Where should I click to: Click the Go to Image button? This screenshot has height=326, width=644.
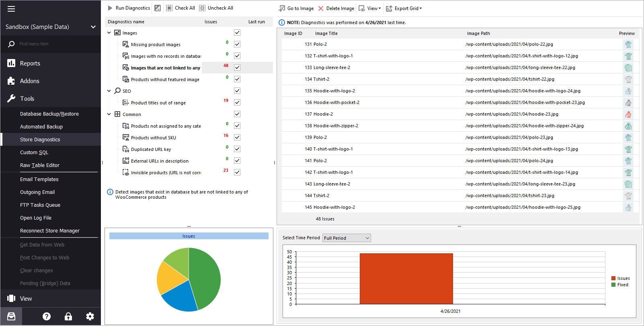tap(296, 8)
